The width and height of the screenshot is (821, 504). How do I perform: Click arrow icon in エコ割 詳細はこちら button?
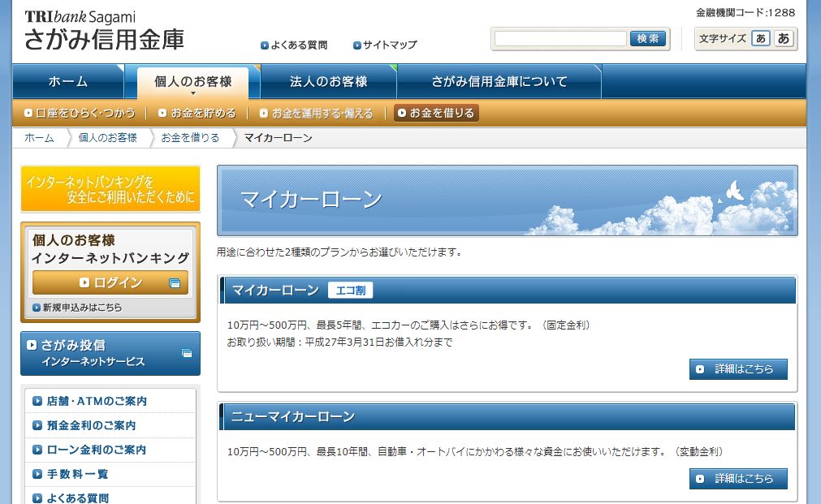[x=700, y=369]
